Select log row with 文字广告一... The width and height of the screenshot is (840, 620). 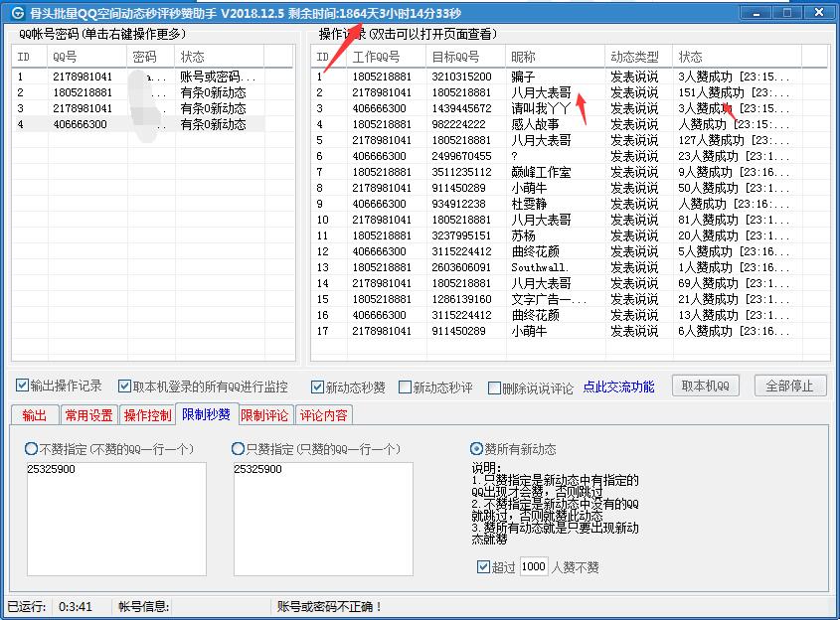pos(557,299)
